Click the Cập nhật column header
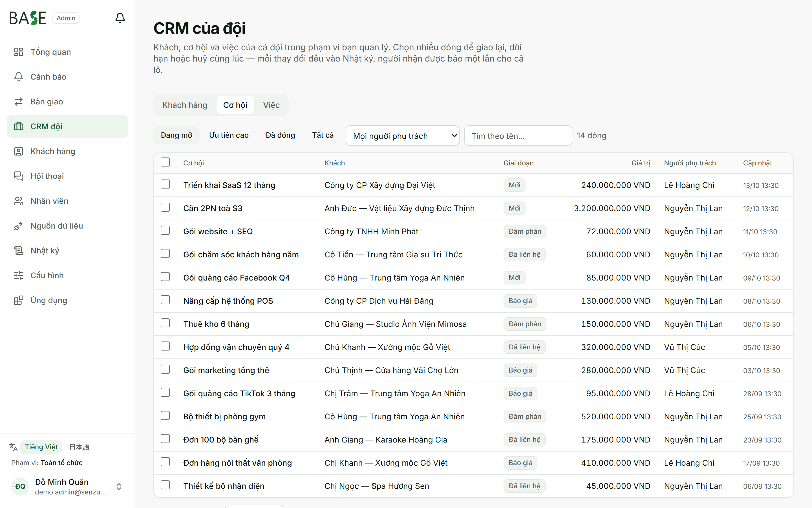Screen dimensions: 812x508 (x=757, y=163)
